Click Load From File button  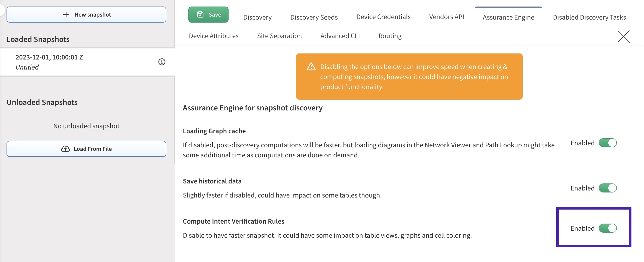(x=86, y=149)
